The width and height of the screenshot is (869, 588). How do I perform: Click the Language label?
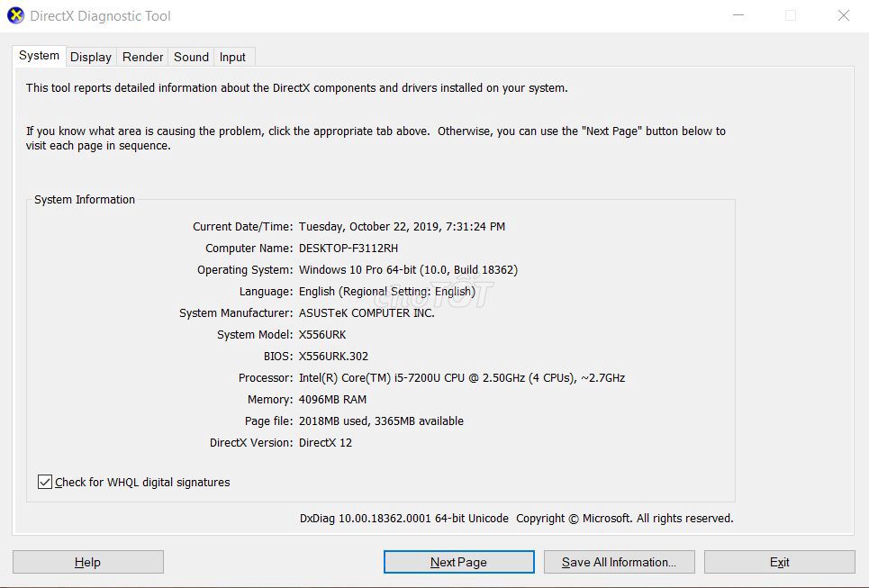pos(266,292)
